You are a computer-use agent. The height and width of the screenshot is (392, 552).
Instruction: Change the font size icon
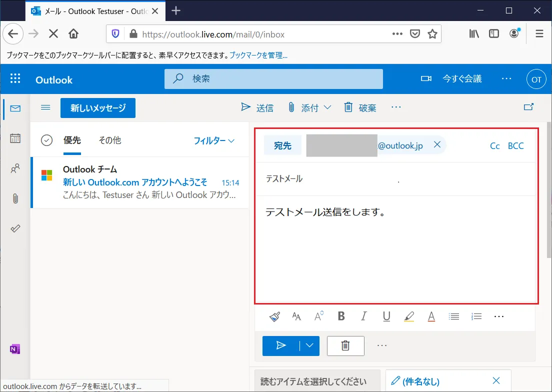[x=296, y=316]
